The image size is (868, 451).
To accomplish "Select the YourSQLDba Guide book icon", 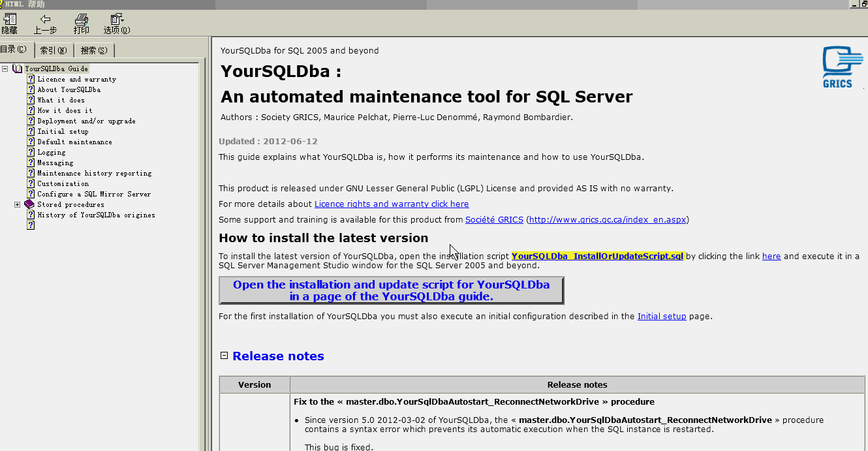I will click(x=17, y=69).
